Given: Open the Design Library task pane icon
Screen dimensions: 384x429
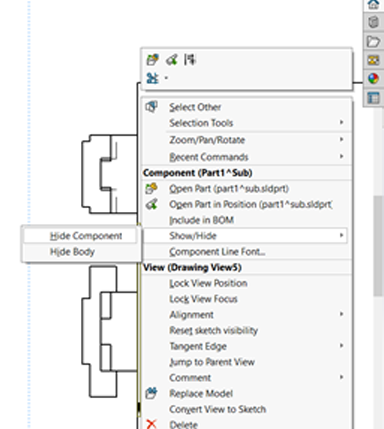Looking at the screenshot, I should 373,22.
